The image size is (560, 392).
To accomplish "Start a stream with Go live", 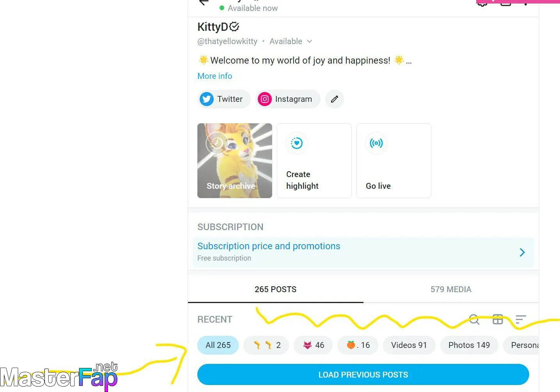I will [x=394, y=161].
